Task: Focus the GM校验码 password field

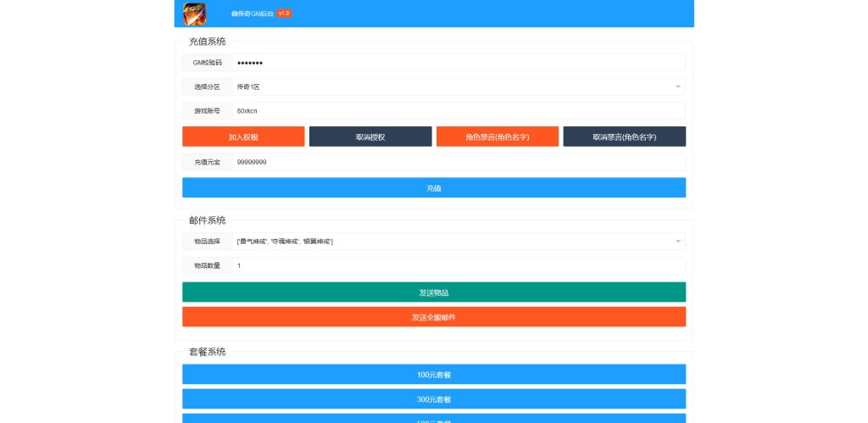Action: [x=459, y=63]
